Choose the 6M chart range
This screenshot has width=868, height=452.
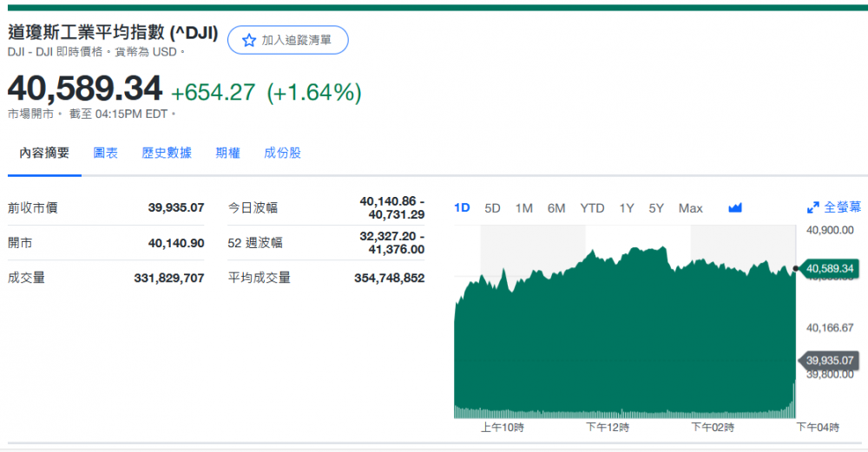556,208
